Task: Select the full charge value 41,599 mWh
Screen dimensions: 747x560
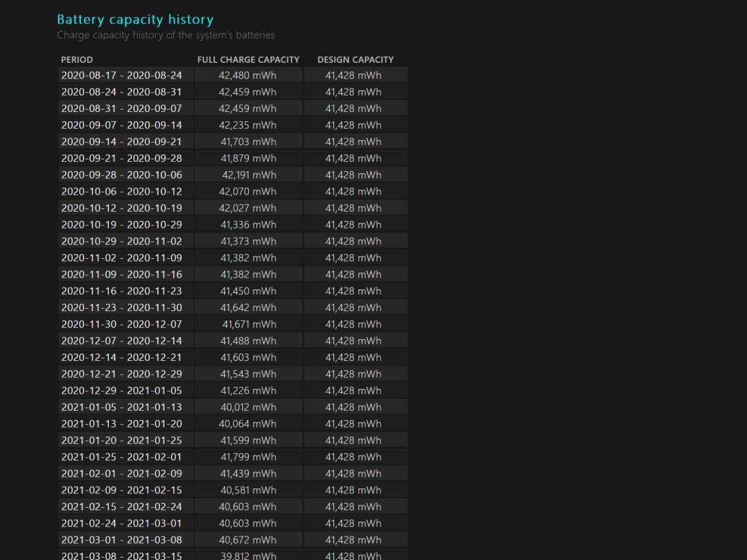Action: 248,441
